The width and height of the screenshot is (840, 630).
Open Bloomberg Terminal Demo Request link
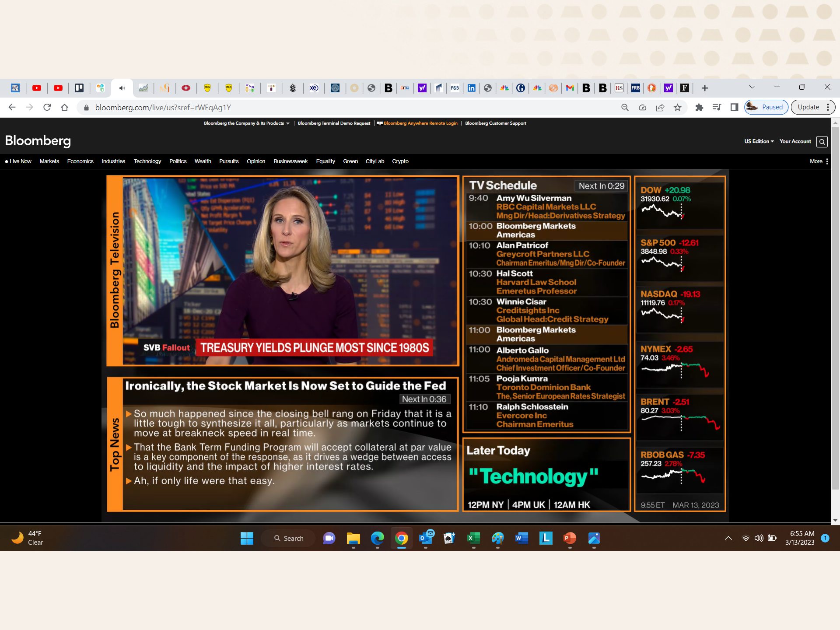click(334, 123)
